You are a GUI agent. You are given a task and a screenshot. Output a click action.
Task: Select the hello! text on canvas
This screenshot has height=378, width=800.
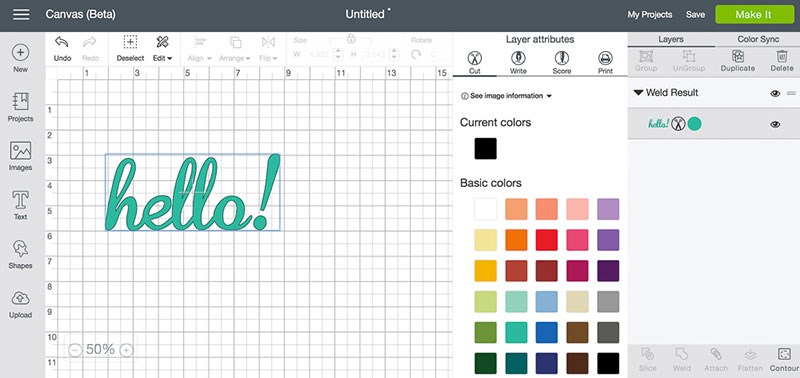(192, 193)
